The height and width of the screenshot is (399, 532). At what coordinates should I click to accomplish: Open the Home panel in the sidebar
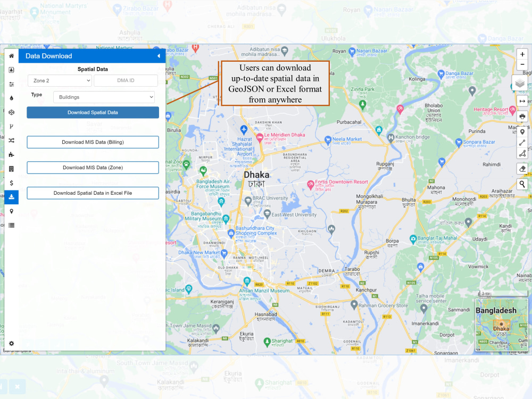pyautogui.click(x=11, y=56)
